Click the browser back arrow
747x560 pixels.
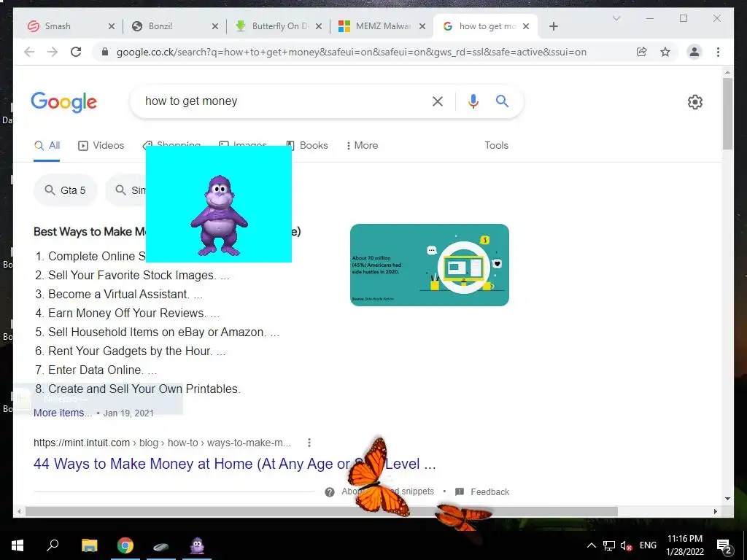pos(29,52)
